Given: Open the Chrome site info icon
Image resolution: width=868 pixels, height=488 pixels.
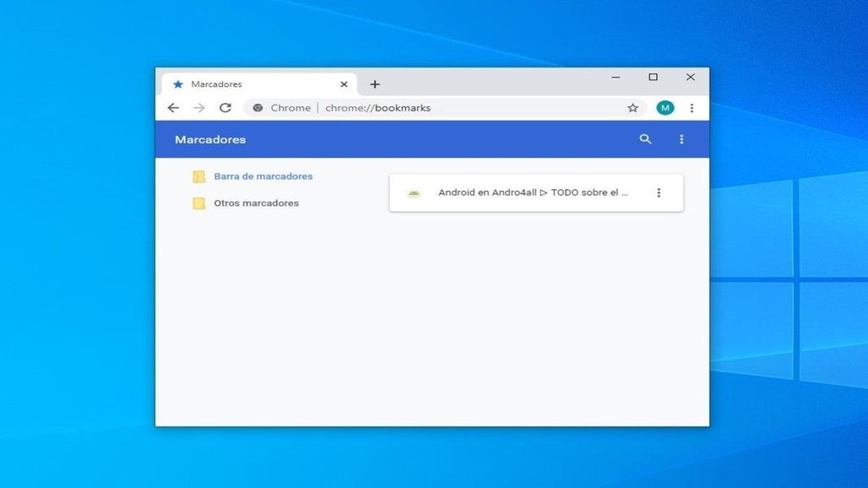Looking at the screenshot, I should [x=258, y=108].
